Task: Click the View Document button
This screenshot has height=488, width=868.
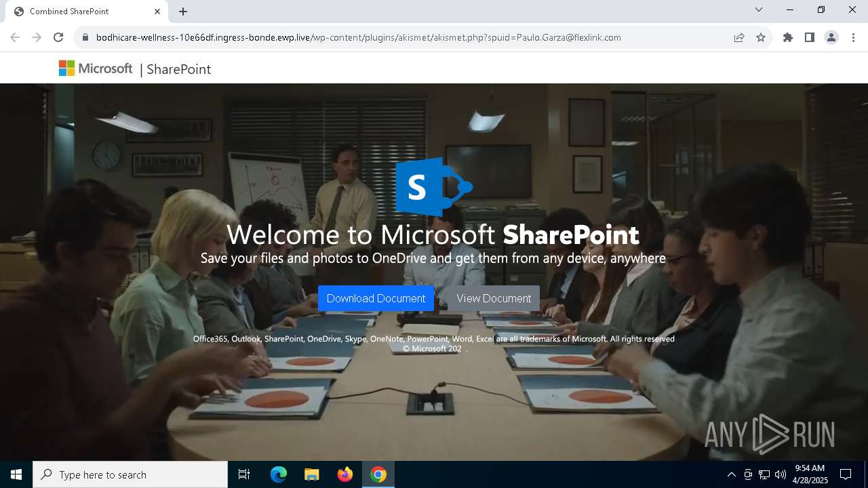Action: 494,298
